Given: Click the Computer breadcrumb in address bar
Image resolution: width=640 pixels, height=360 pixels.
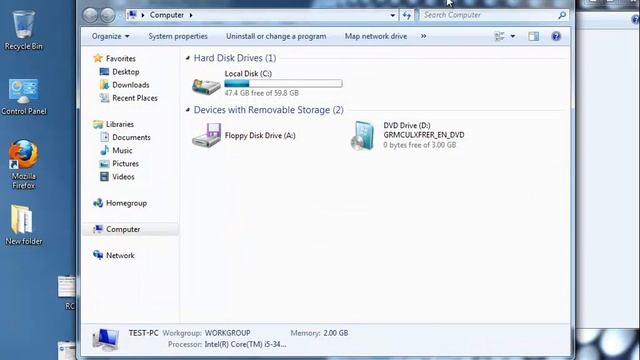Looking at the screenshot, I should point(167,15).
